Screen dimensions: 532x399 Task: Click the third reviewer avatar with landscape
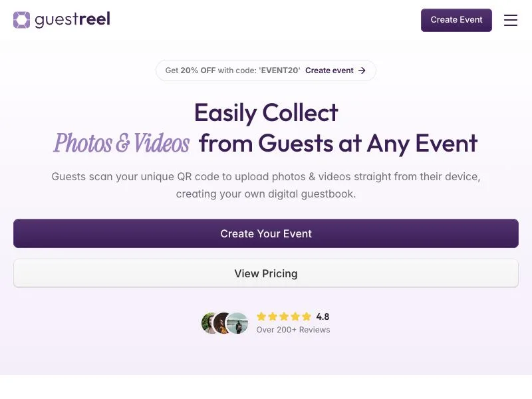[x=237, y=323]
